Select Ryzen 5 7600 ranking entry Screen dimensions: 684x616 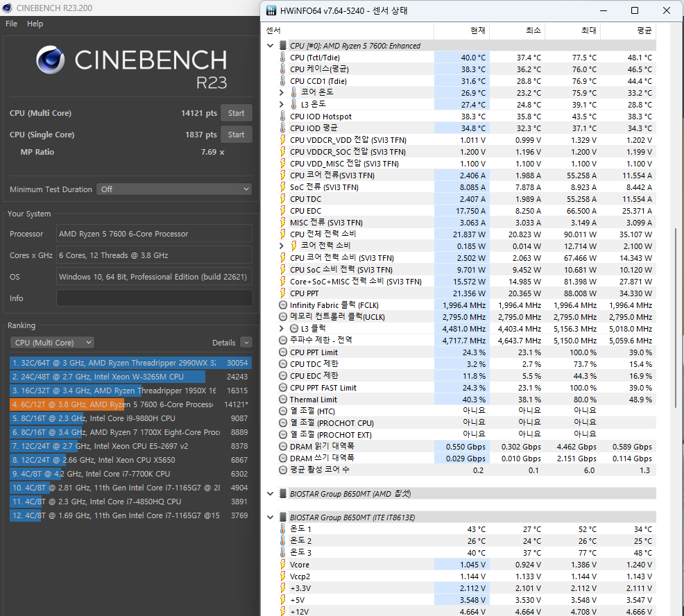coord(130,404)
